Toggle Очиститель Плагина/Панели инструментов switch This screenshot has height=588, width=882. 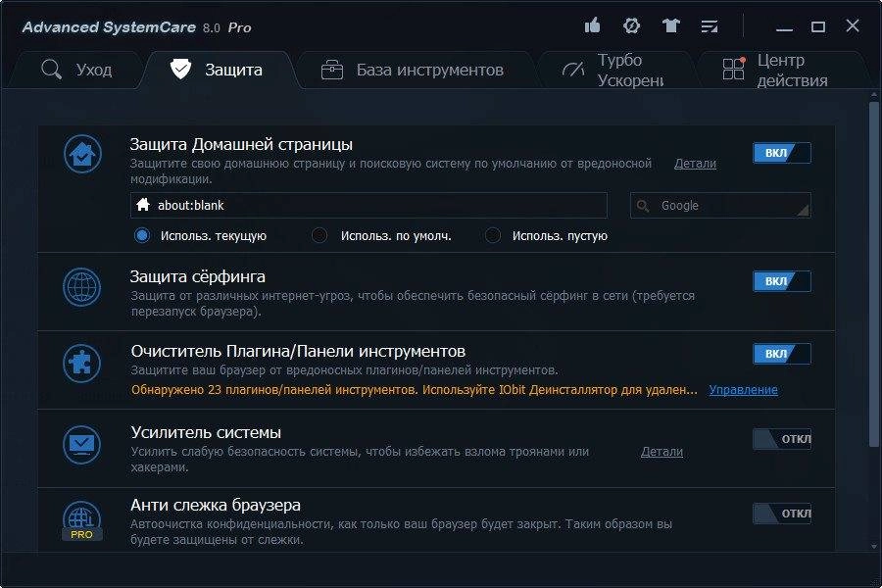point(782,354)
